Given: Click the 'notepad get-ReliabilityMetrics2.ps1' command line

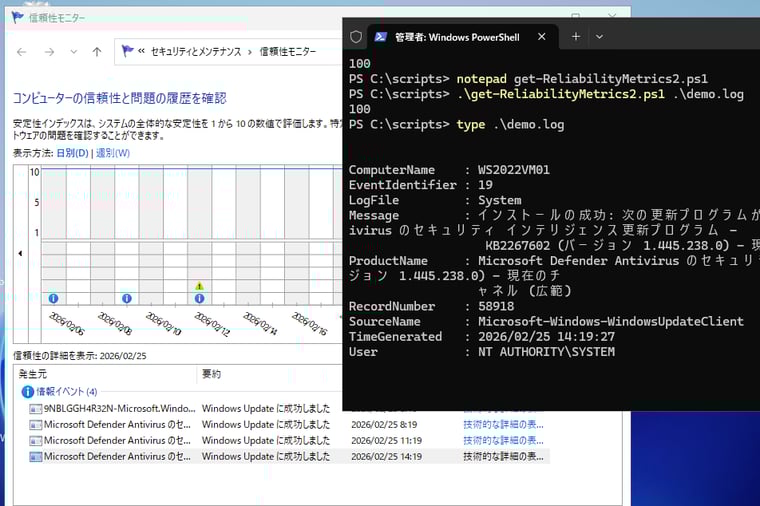Looking at the screenshot, I should 528,79.
